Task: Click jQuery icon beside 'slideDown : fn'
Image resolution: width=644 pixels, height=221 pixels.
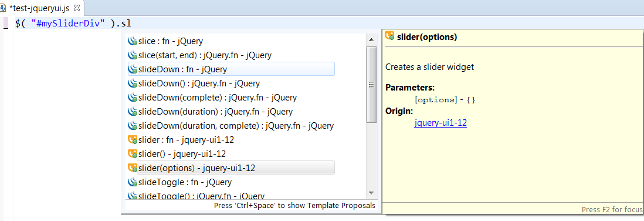Action: 132,69
